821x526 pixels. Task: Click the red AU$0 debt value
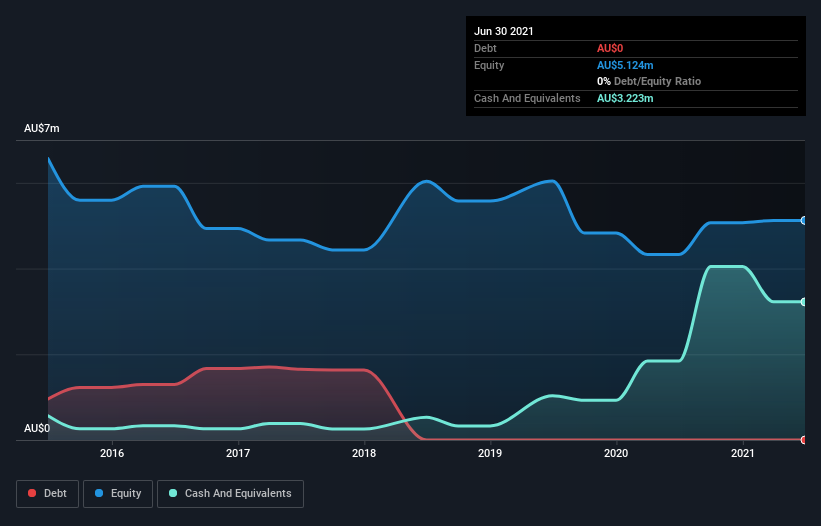(610, 48)
